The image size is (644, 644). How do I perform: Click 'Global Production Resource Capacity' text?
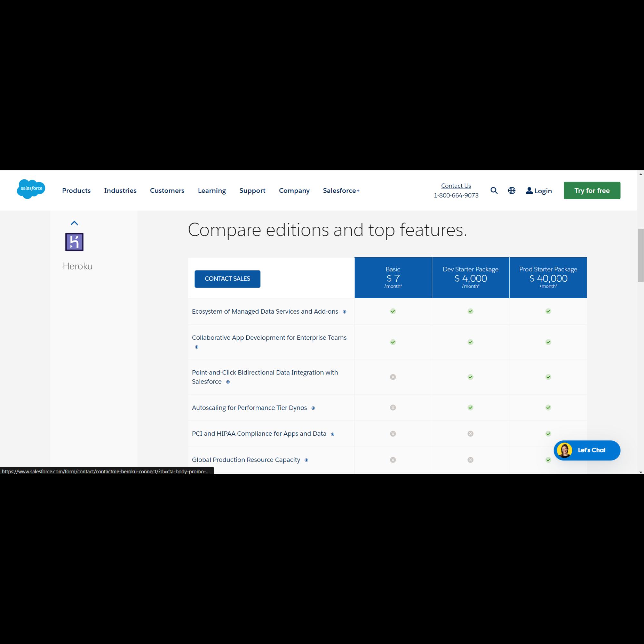(x=246, y=460)
